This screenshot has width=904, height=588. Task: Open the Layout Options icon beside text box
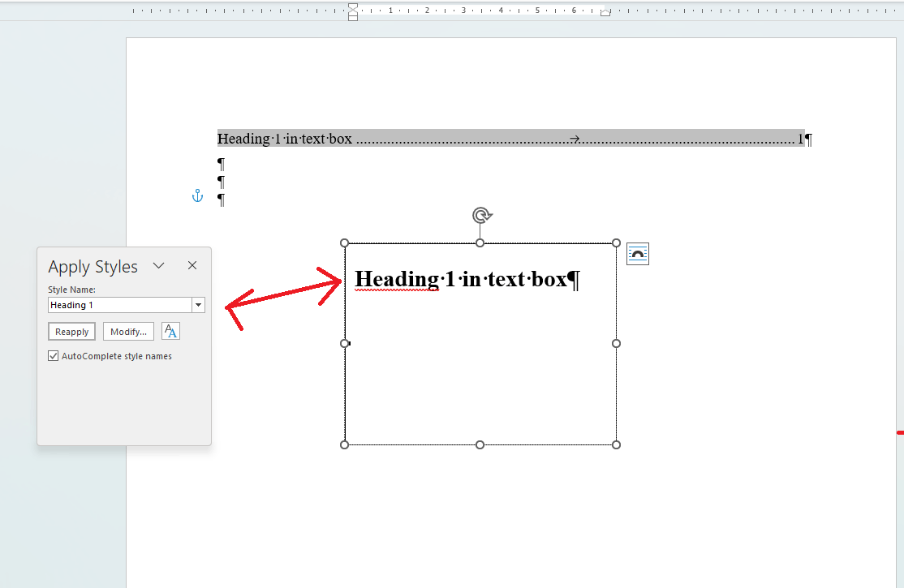pyautogui.click(x=638, y=254)
